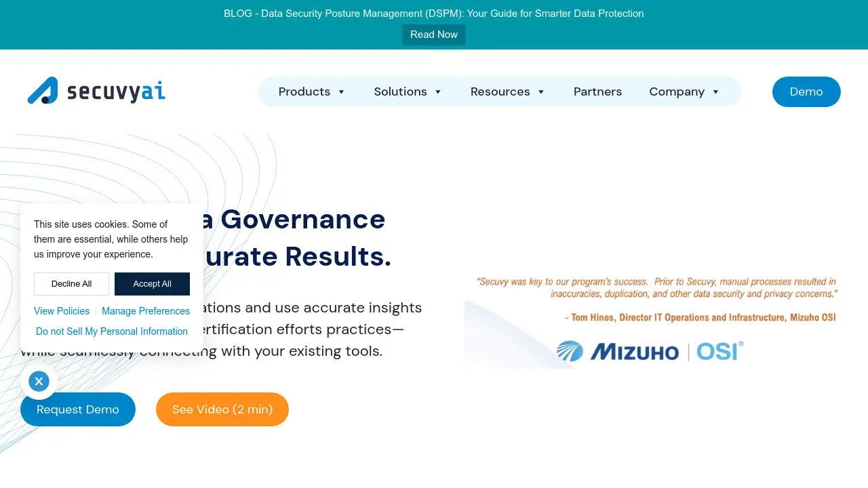Decline All cookies
Image resolution: width=868 pixels, height=488 pixels.
(x=71, y=284)
